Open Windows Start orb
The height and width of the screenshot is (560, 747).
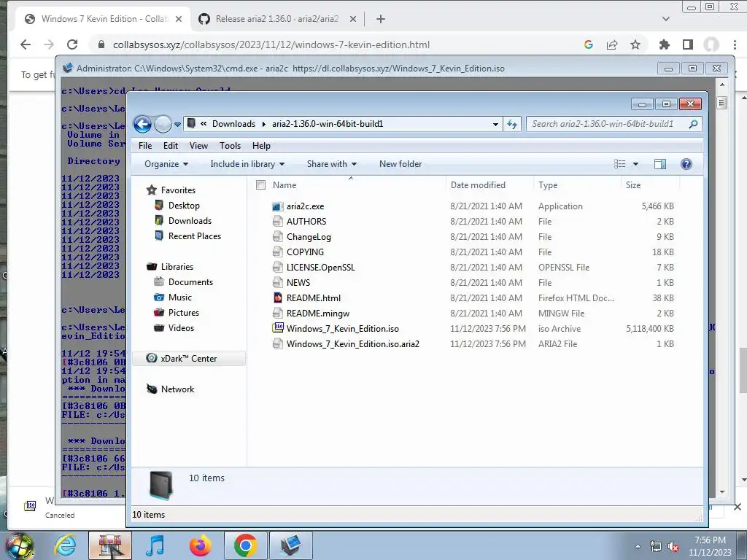click(19, 545)
